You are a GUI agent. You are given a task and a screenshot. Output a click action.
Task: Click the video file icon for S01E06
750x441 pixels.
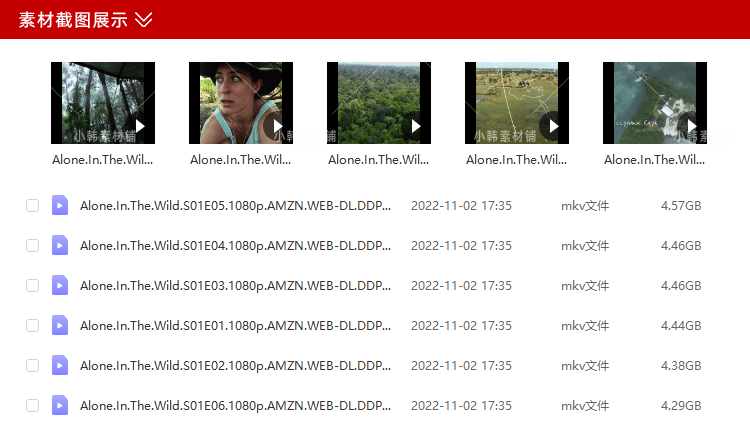[x=60, y=406]
